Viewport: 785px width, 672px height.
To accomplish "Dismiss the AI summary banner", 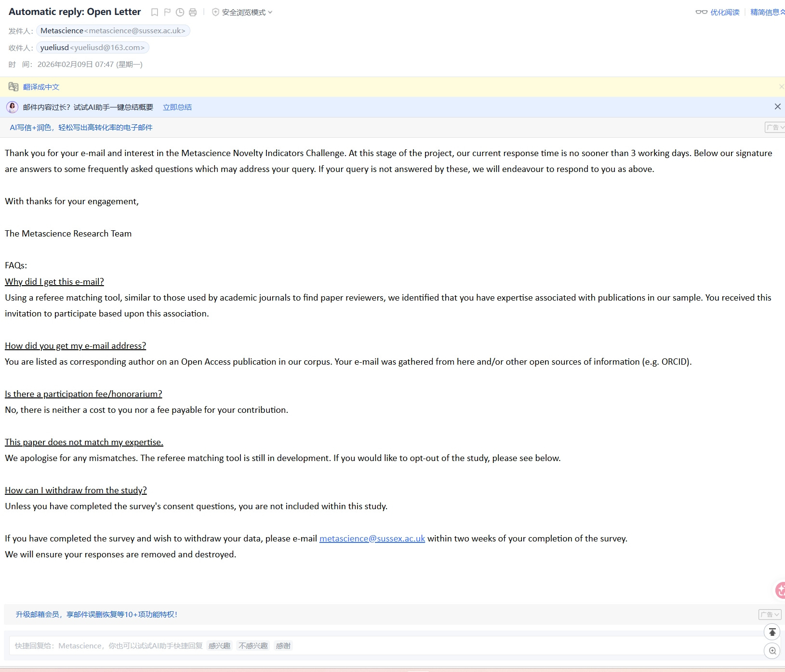I will 777,106.
